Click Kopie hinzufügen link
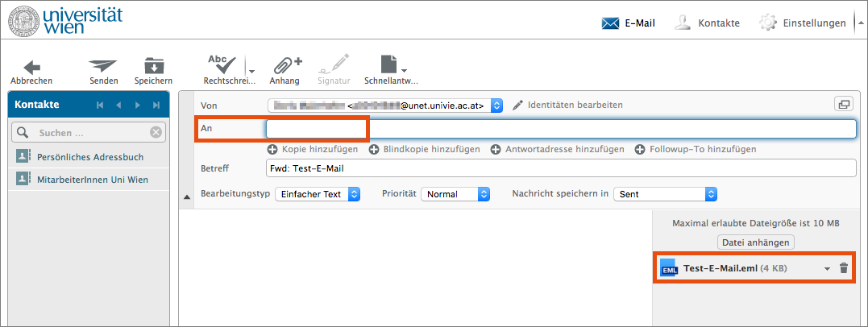The image size is (868, 327). (x=313, y=149)
